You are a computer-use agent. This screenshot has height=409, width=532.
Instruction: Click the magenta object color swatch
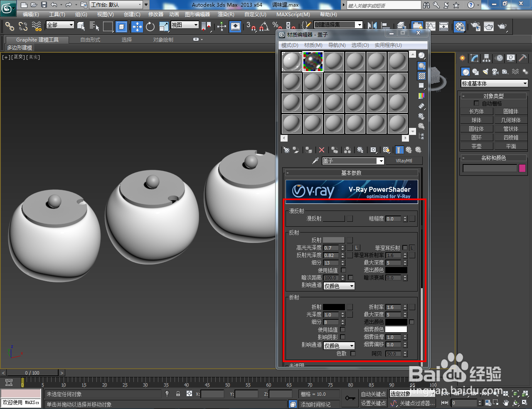(522, 168)
